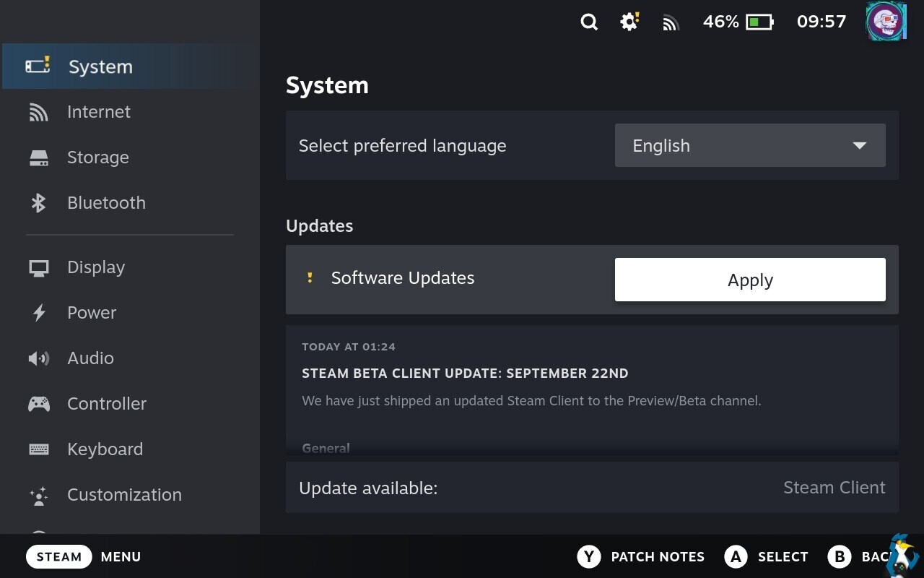Open settings gear with update alert

click(x=629, y=22)
